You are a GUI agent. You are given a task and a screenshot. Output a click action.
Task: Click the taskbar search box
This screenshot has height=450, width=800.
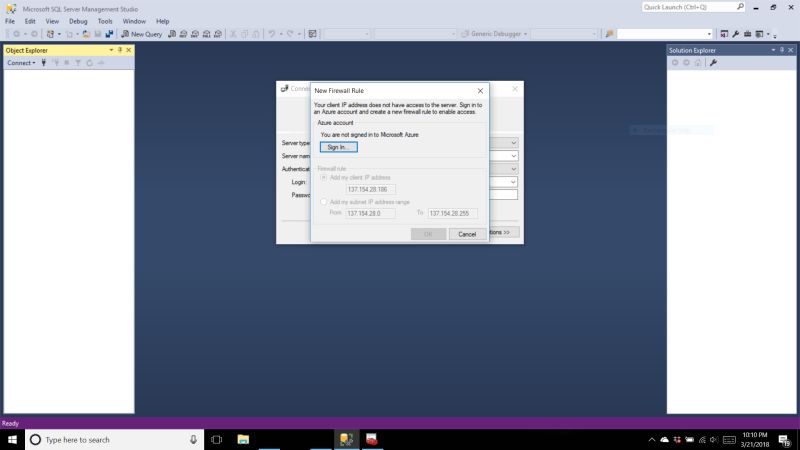point(114,439)
